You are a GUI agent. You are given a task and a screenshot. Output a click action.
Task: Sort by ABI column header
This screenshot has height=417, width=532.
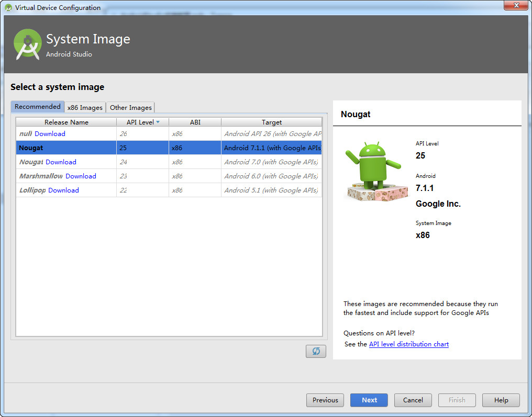[195, 122]
